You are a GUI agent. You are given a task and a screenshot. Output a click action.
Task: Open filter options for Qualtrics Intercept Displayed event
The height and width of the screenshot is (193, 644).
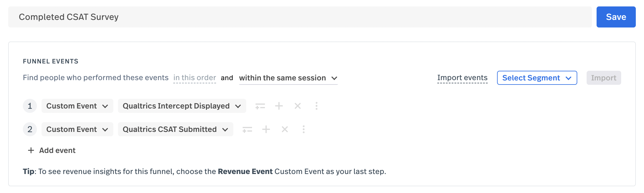(260, 106)
